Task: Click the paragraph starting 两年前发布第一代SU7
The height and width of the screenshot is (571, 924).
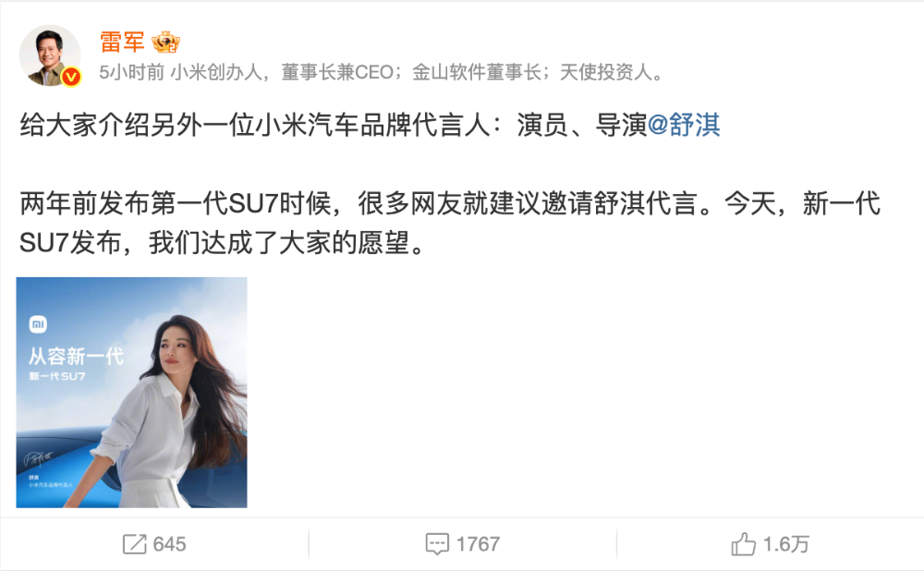Action: point(450,223)
